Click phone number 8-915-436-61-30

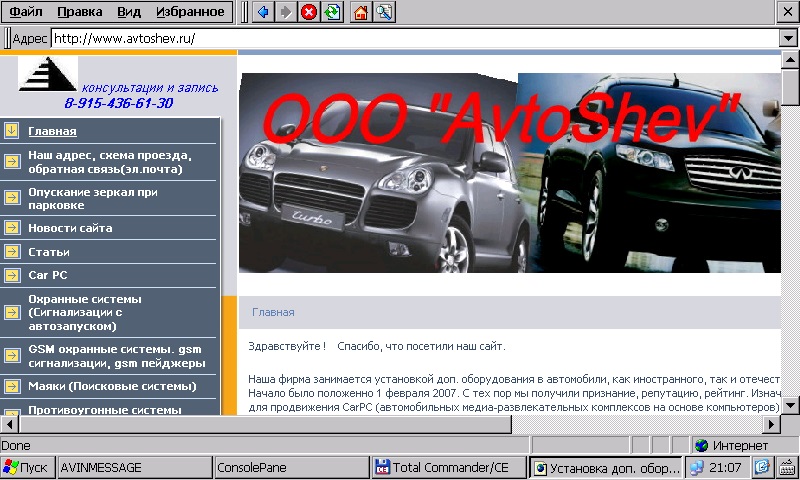tap(118, 103)
